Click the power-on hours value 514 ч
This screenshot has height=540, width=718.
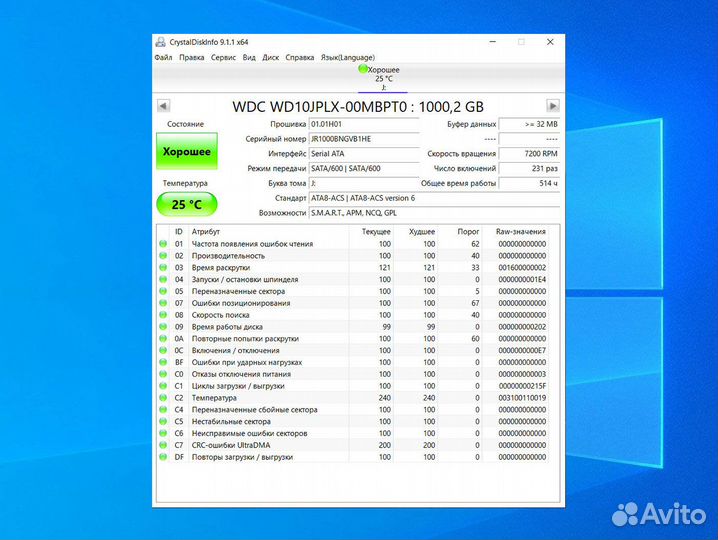coord(529,183)
